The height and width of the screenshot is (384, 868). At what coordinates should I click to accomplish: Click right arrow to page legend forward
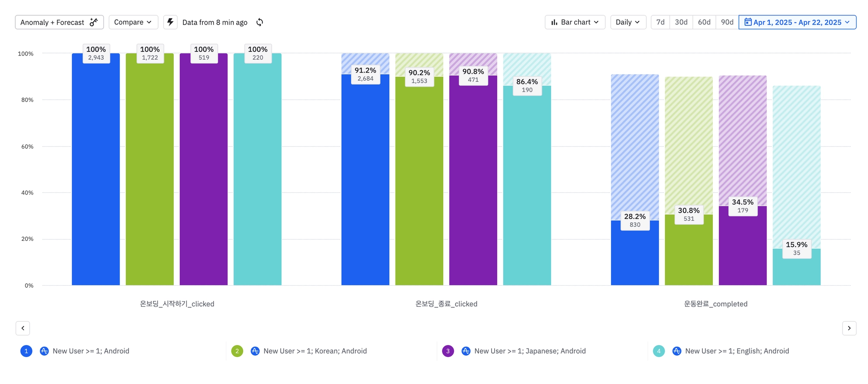(x=849, y=328)
